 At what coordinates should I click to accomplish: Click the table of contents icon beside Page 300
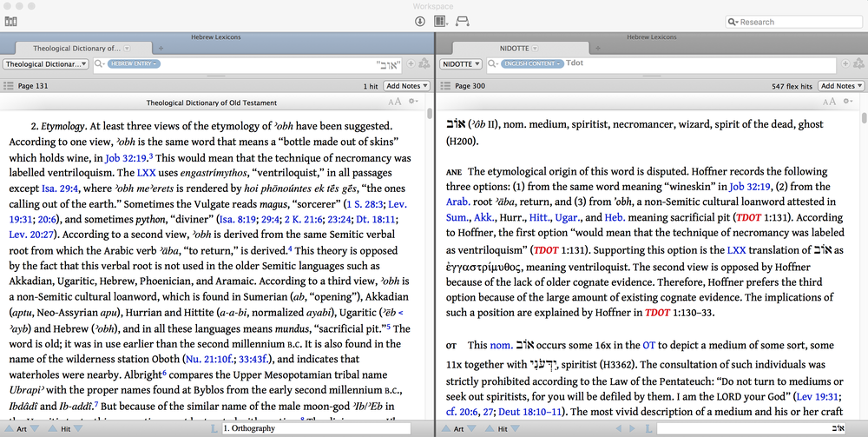pos(445,86)
